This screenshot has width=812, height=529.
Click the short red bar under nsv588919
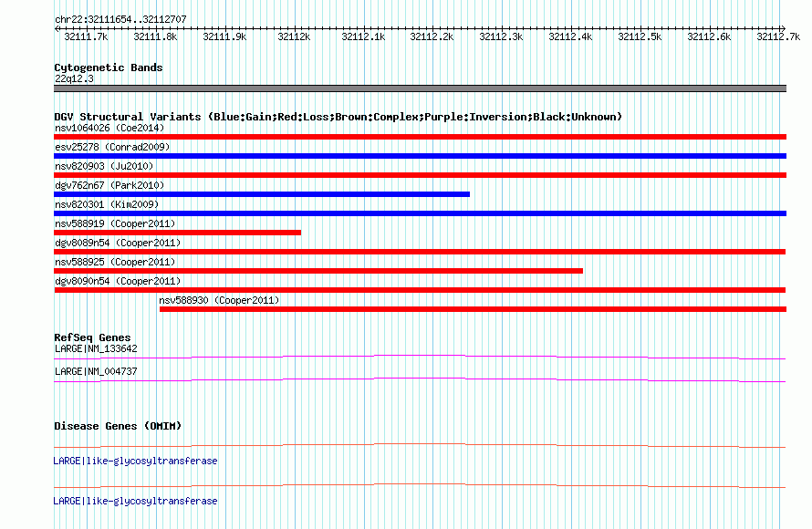pos(177,233)
